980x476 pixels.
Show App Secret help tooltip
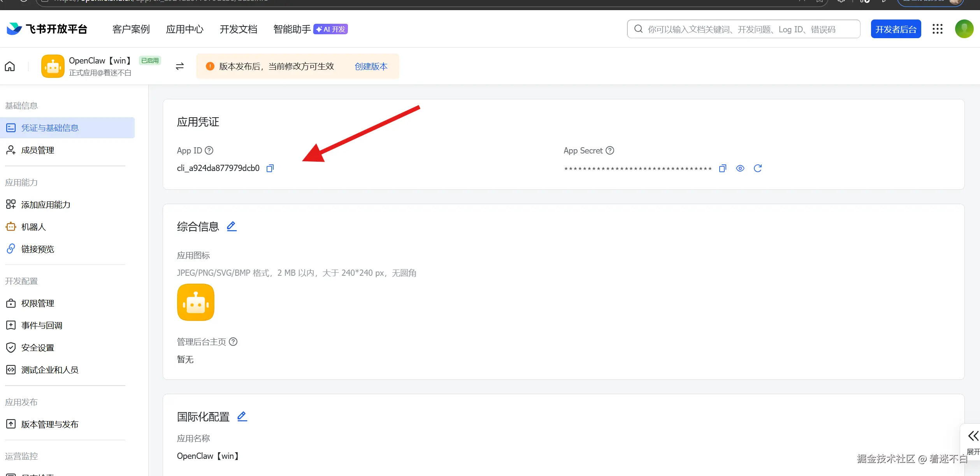[x=610, y=151]
